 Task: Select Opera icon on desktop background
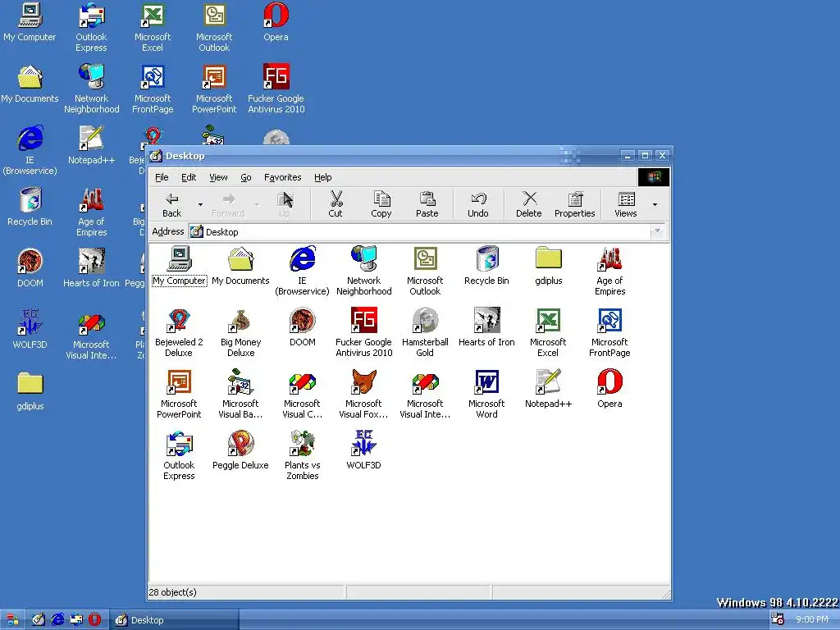point(276,22)
